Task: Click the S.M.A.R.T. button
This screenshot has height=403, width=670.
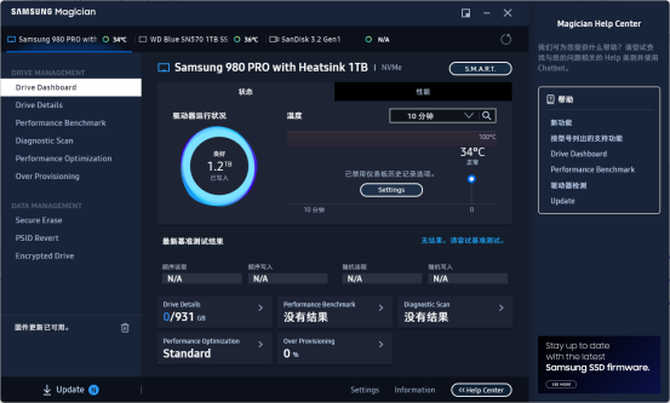Action: pos(480,68)
